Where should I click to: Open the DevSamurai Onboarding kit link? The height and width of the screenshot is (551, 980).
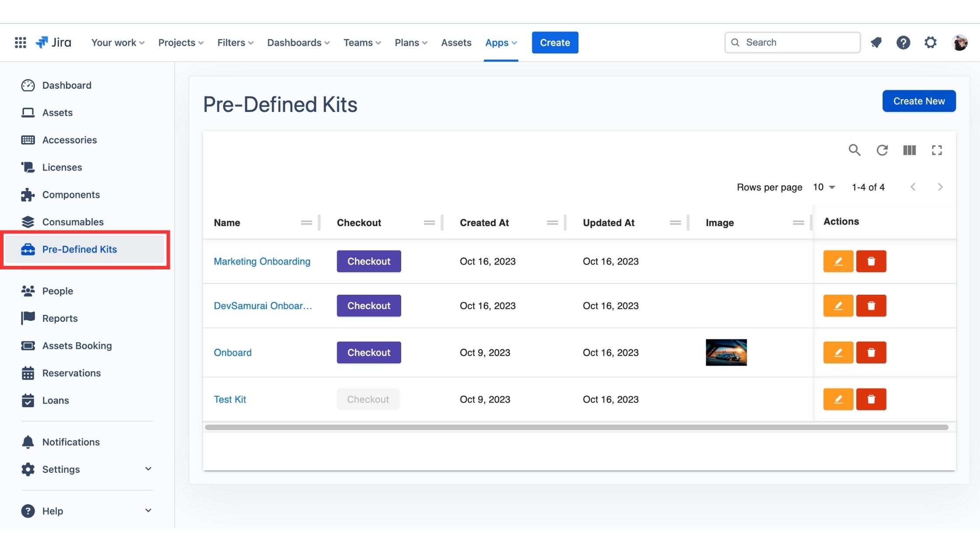(262, 306)
